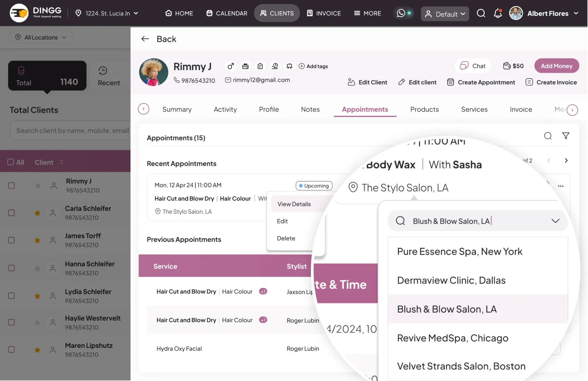Sort by the Client column arrows
The width and height of the screenshot is (588, 381).
coord(62,162)
